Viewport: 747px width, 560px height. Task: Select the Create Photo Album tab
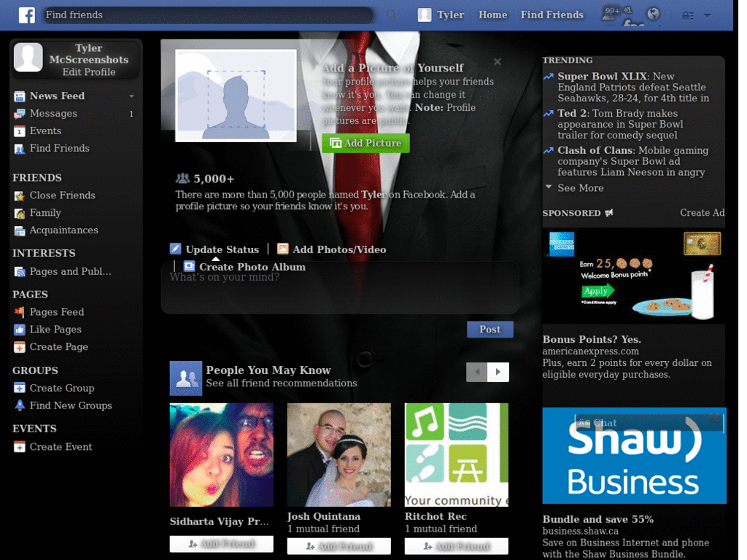click(x=252, y=267)
